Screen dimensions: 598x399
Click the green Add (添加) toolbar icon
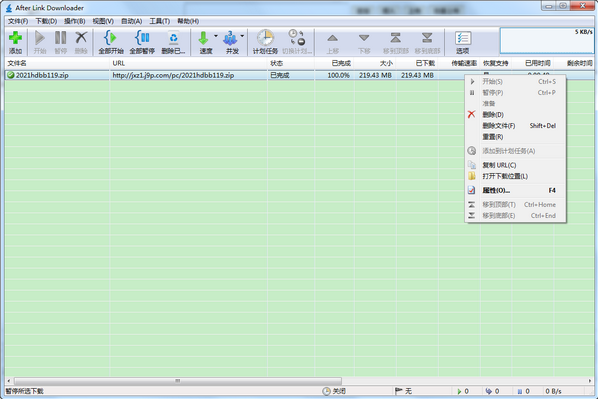tap(15, 38)
